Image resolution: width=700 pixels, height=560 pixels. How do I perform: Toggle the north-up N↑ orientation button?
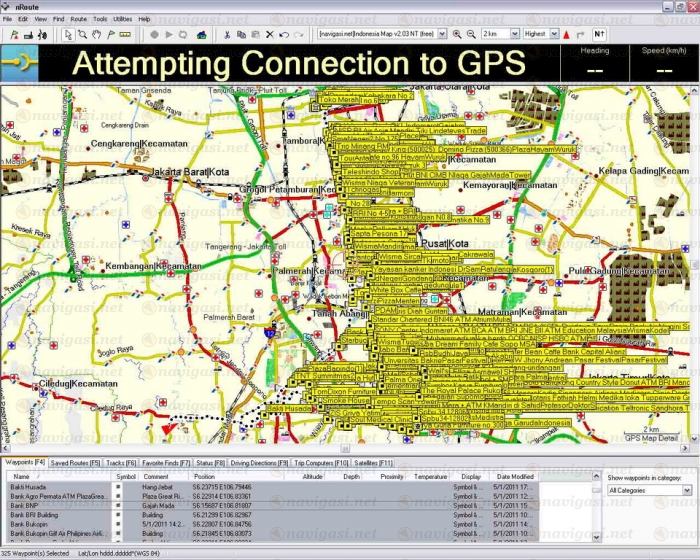coord(599,33)
